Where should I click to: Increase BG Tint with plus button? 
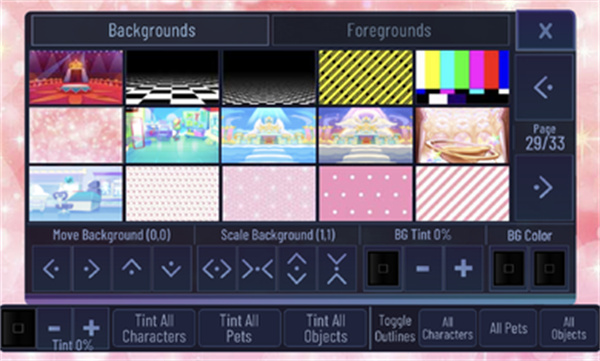[x=463, y=268]
